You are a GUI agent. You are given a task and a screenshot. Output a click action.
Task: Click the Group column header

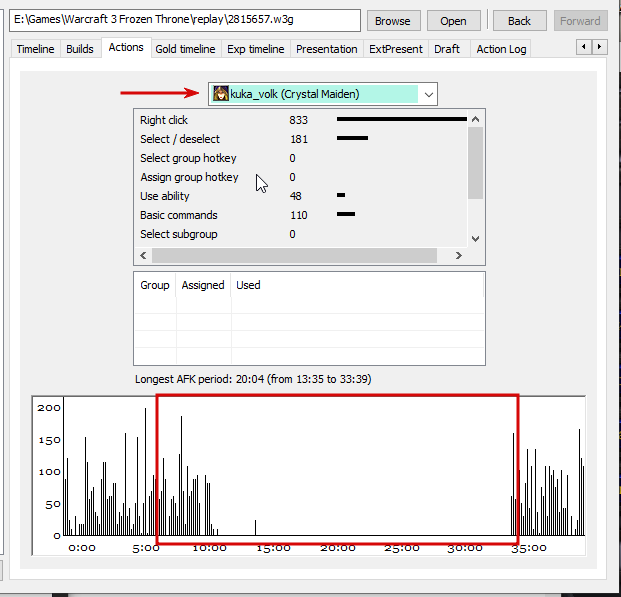tap(155, 285)
